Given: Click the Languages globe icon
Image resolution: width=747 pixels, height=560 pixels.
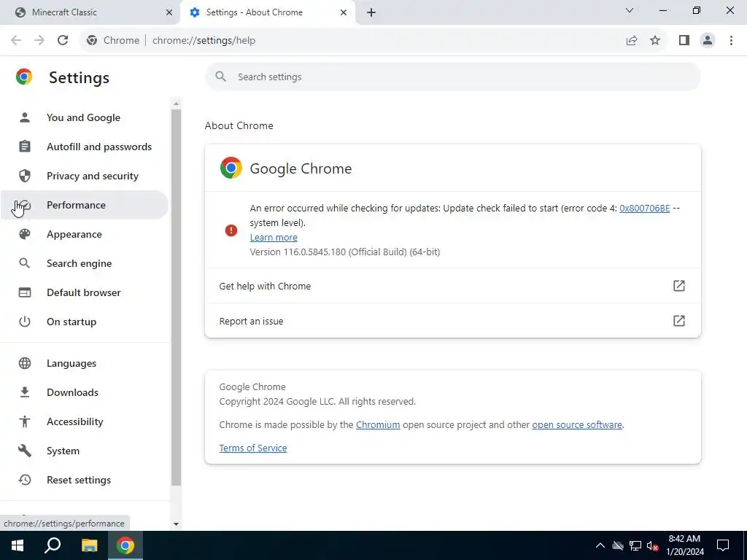Looking at the screenshot, I should point(25,363).
